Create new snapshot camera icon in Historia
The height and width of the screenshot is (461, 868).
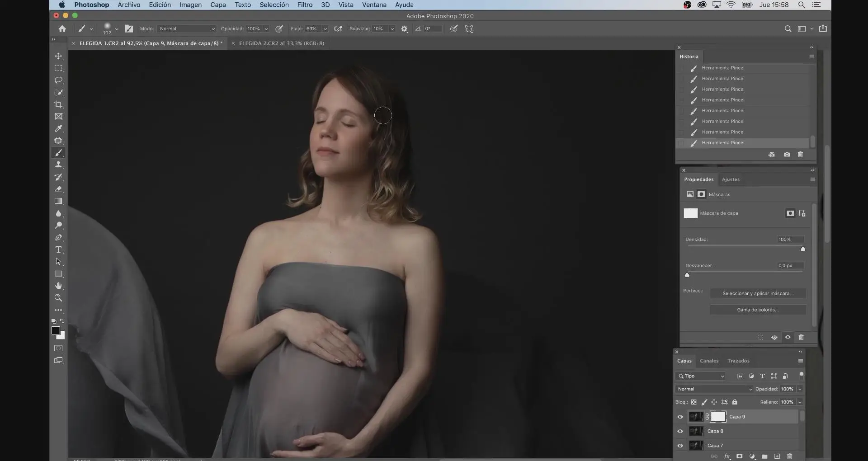tap(787, 155)
